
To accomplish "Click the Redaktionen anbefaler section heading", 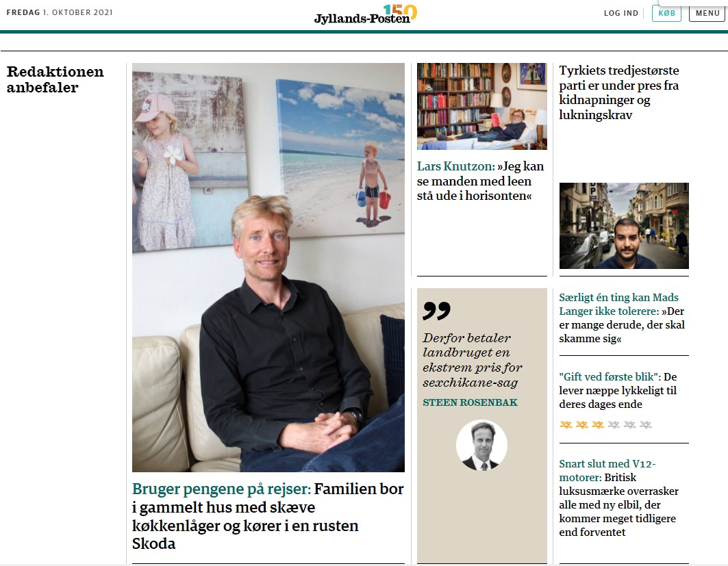I will coord(55,79).
